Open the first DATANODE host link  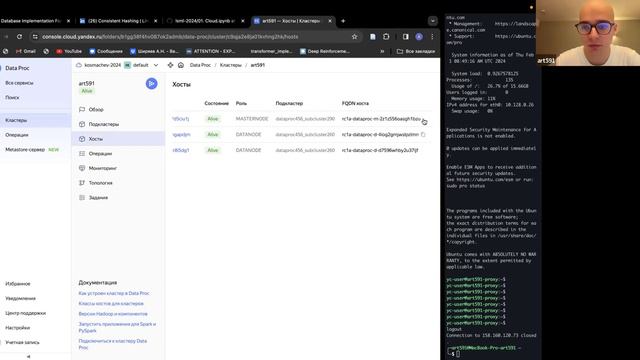point(181,134)
